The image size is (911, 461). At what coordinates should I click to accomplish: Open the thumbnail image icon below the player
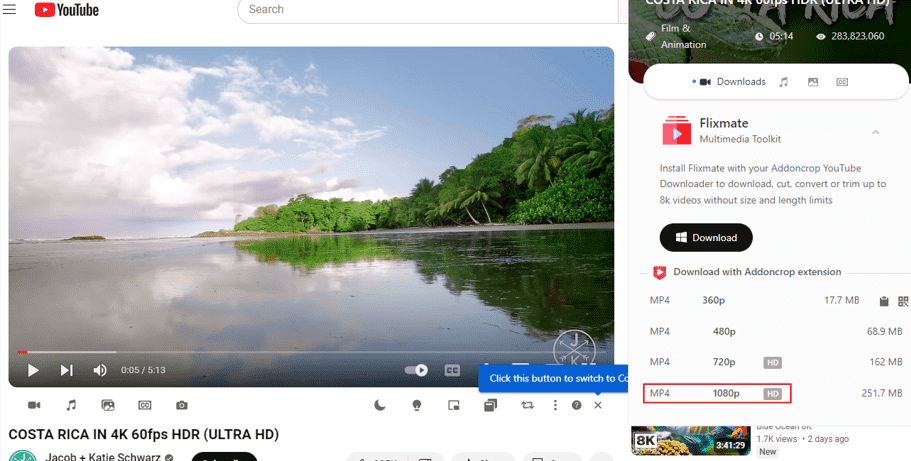(108, 405)
